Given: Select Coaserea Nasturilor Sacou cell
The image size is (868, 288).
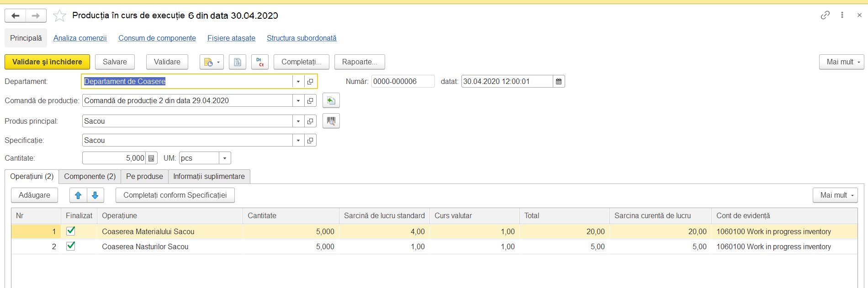Looking at the screenshot, I should click(169, 247).
